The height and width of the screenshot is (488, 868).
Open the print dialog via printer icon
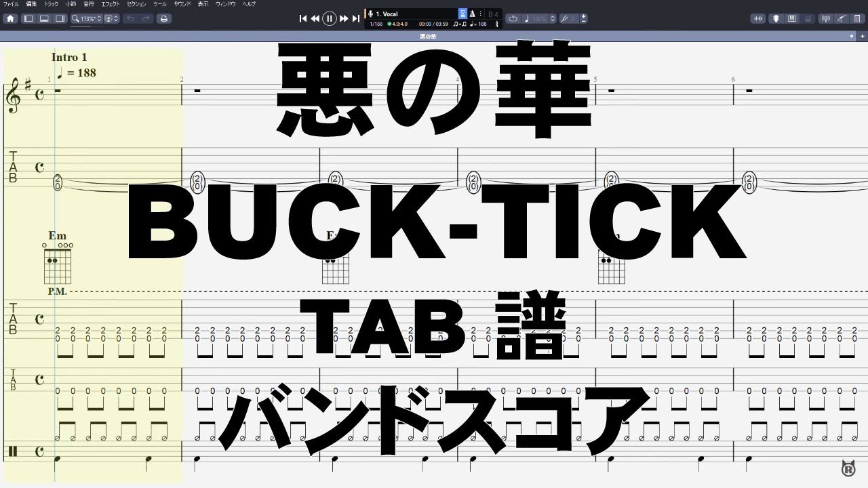[x=165, y=18]
